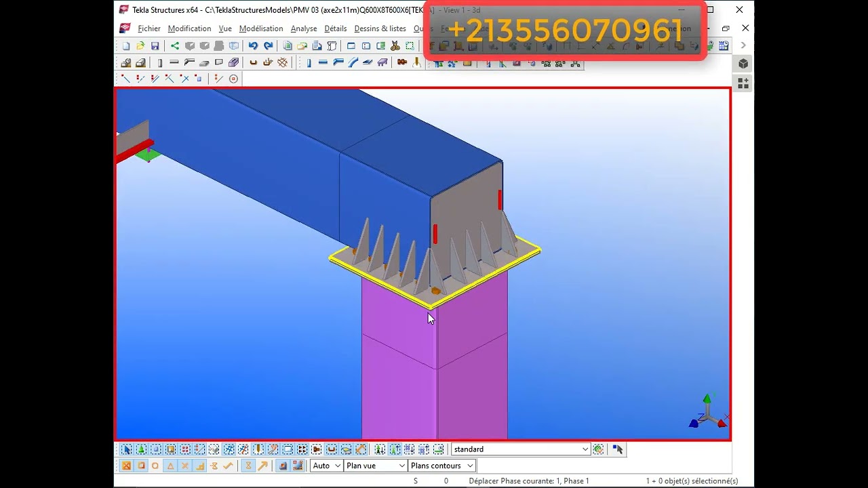Select the blue curved beam tool
Viewport: 868px width, 488px height.
[x=353, y=62]
